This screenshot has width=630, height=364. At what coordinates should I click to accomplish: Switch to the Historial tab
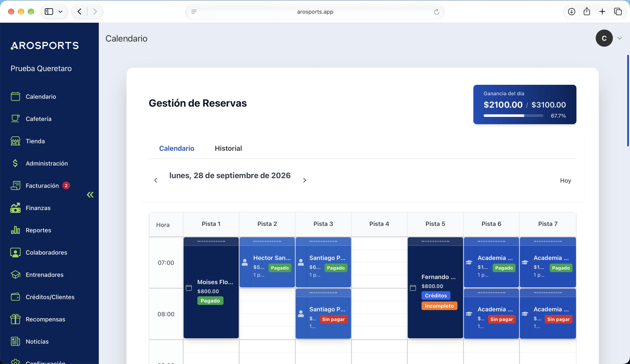[x=228, y=148]
